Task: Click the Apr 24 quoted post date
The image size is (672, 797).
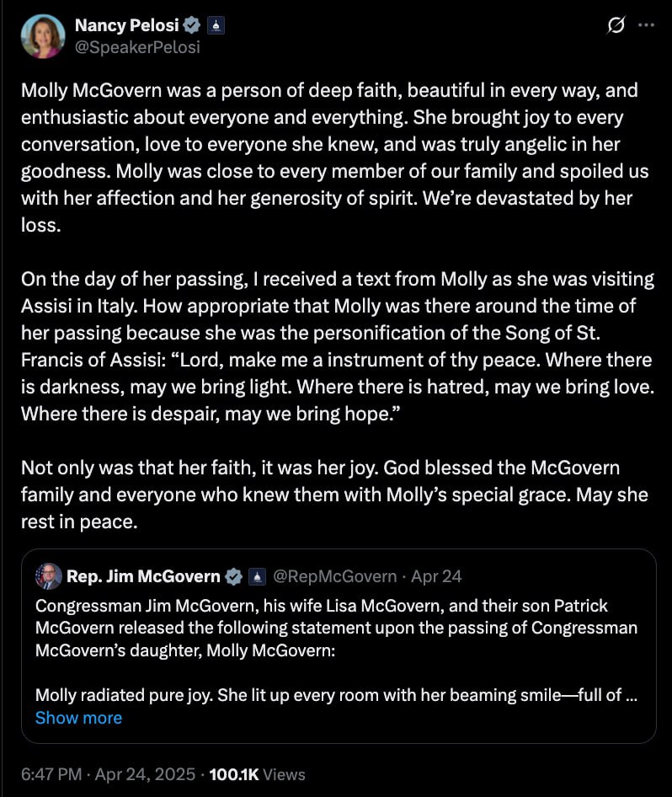Action: point(436,576)
